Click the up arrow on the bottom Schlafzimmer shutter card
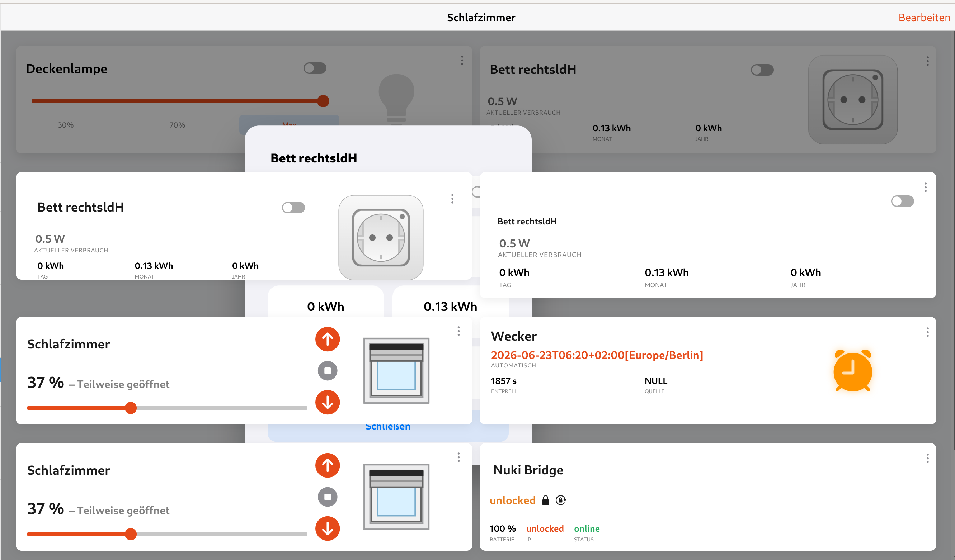The width and height of the screenshot is (955, 560). 328,465
